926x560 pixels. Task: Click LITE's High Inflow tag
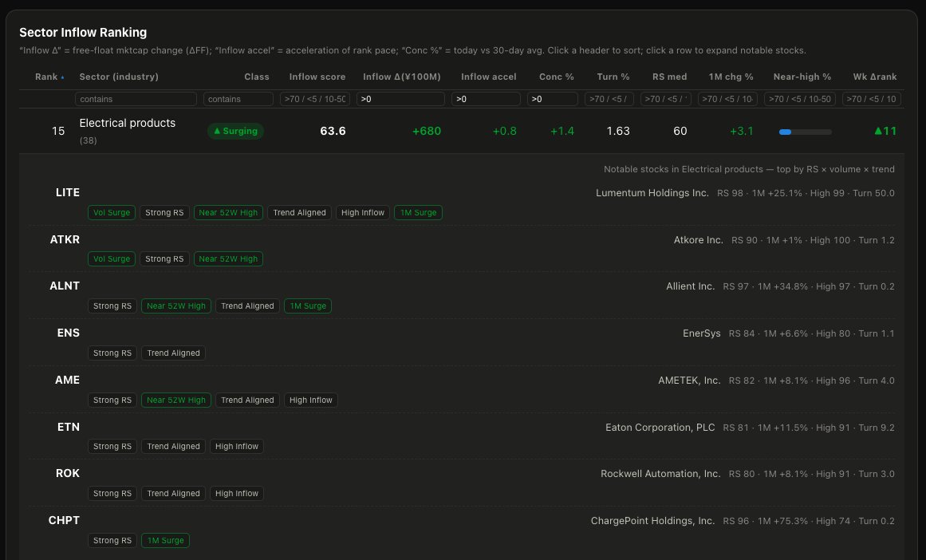363,213
